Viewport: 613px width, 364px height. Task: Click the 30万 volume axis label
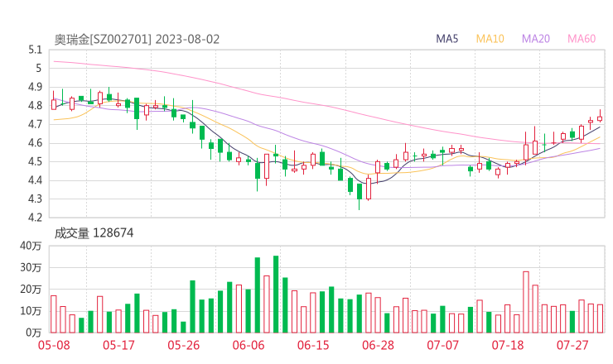click(31, 267)
